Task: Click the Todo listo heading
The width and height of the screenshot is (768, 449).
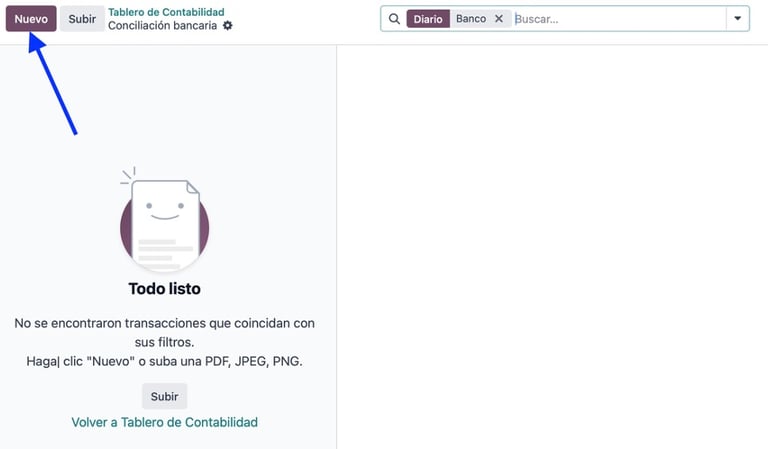Action: tap(165, 288)
